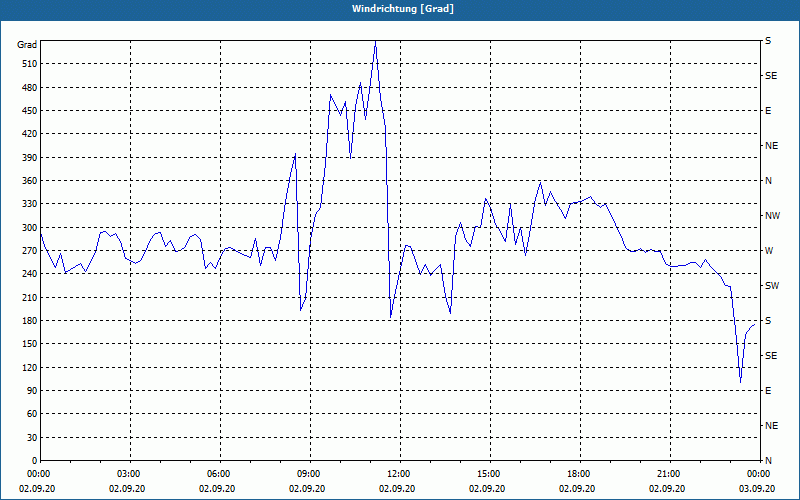
Task: Click the 60 y-axis tick label
Action: (33, 414)
